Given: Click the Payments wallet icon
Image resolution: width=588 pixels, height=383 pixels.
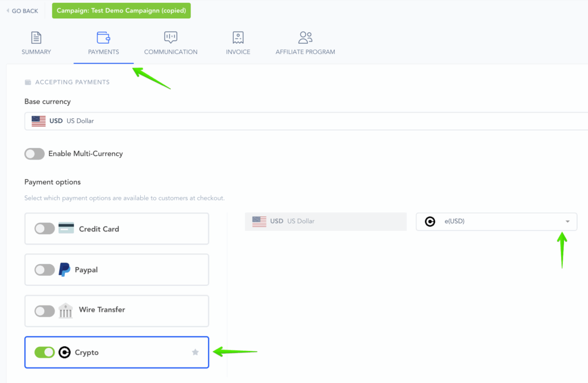Looking at the screenshot, I should click(x=103, y=38).
